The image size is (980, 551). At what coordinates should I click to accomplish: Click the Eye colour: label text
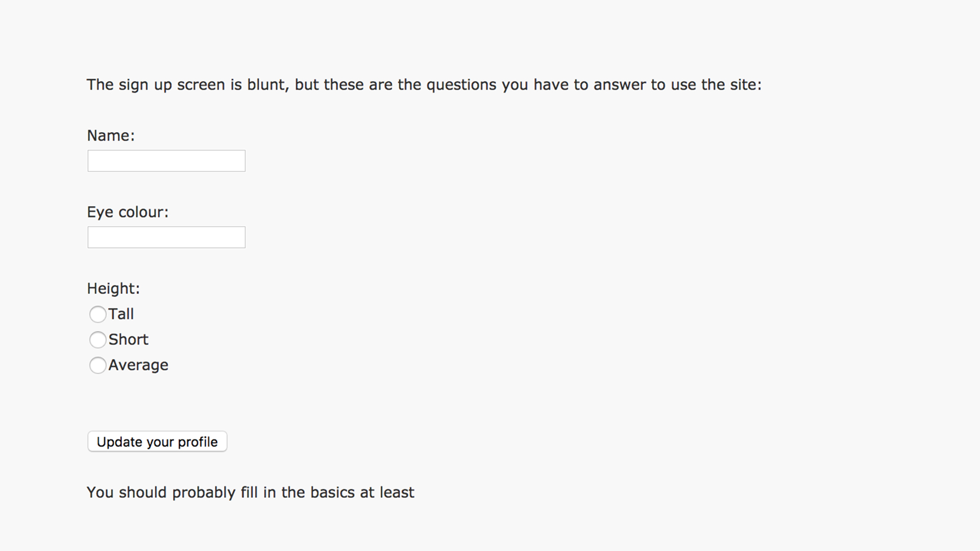coord(128,212)
